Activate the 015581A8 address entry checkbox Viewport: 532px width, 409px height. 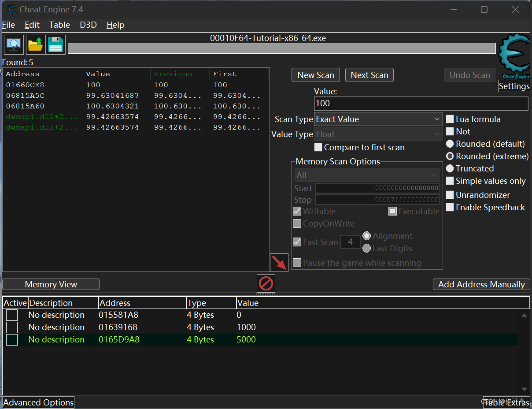click(12, 315)
